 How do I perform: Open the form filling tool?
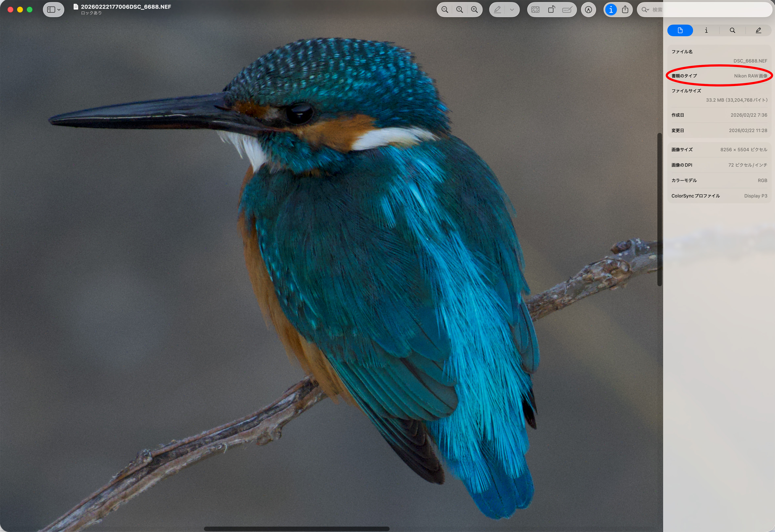click(x=567, y=10)
